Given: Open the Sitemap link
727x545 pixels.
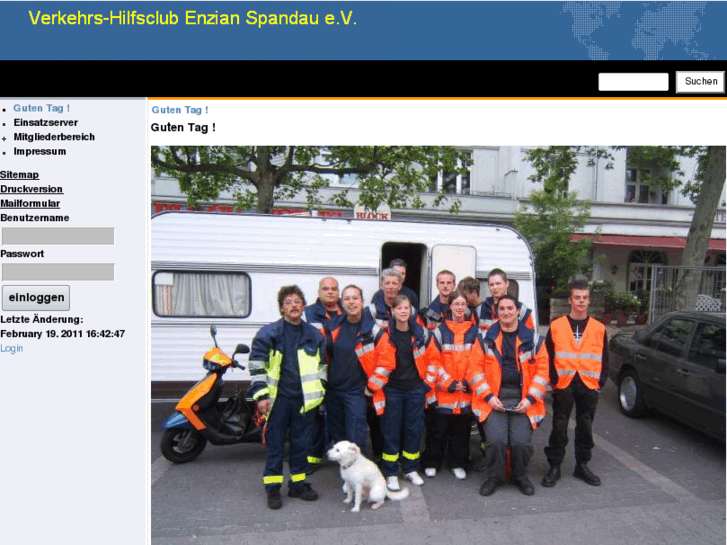Looking at the screenshot, I should [x=19, y=175].
